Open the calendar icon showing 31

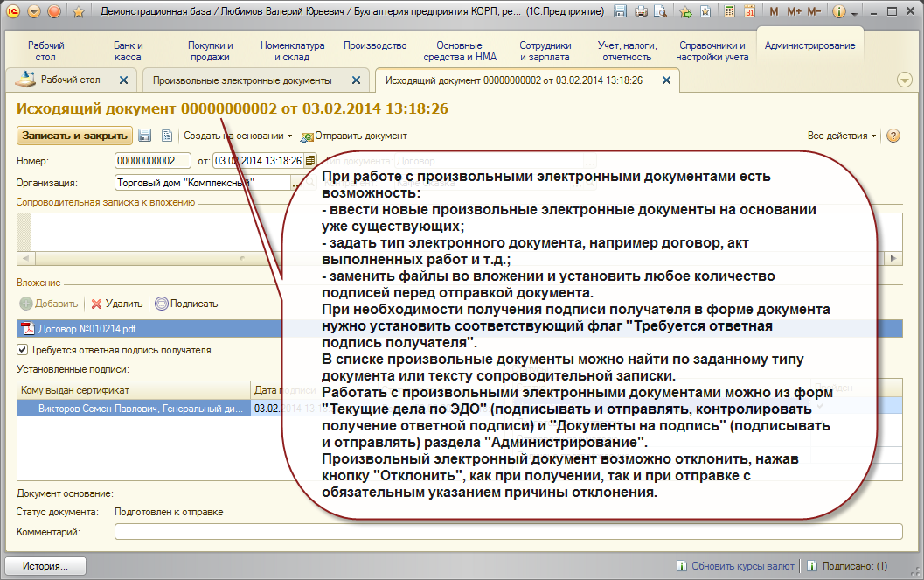[749, 11]
